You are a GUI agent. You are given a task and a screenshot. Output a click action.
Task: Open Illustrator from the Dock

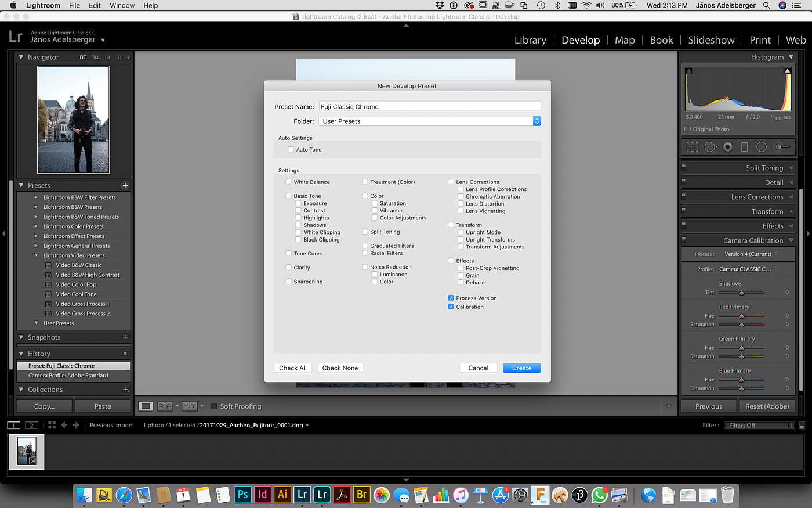[282, 495]
